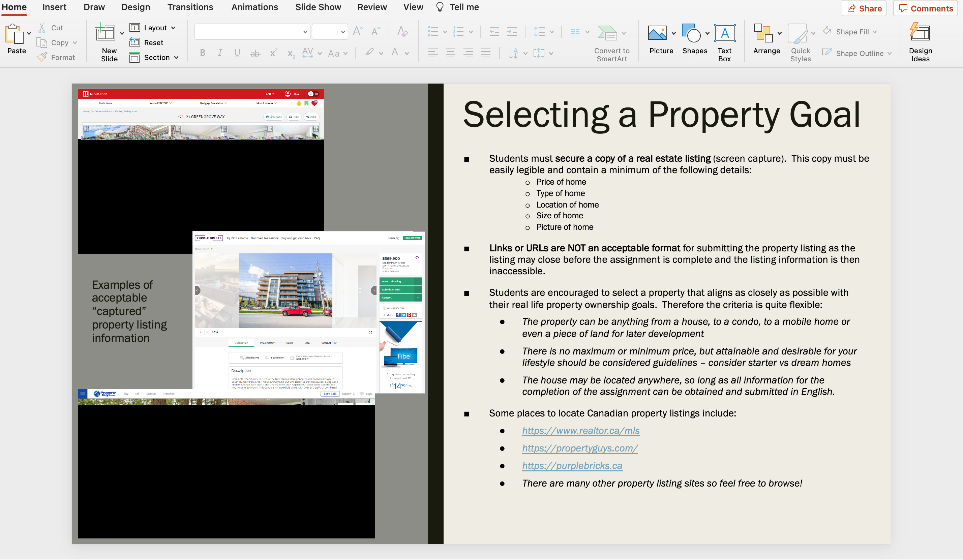
Task: Select the Format Painter tool
Action: click(57, 57)
